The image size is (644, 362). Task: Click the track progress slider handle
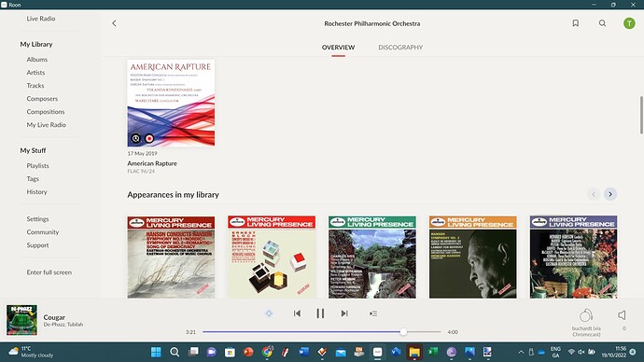[403, 331]
